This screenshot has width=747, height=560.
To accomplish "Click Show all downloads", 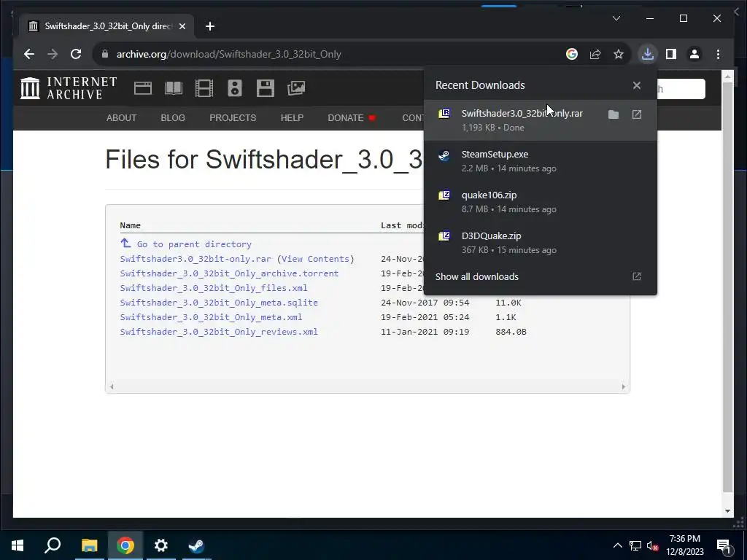I will pos(540,276).
